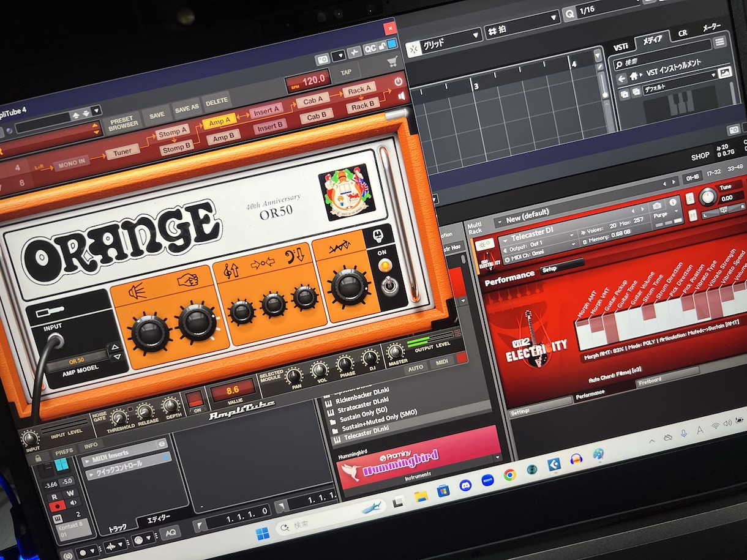The image size is (747, 560).
Task: Toggle the media image preview icon
Action: 724,72
